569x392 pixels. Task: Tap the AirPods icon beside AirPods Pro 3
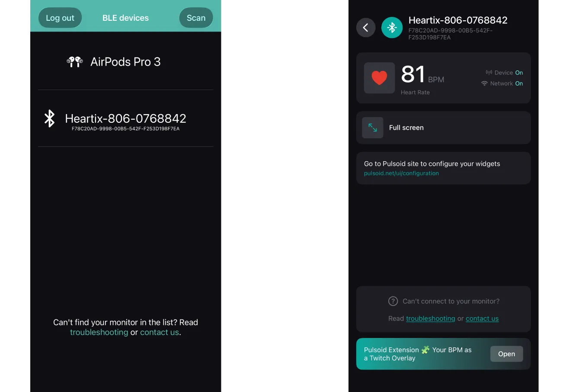click(x=75, y=62)
